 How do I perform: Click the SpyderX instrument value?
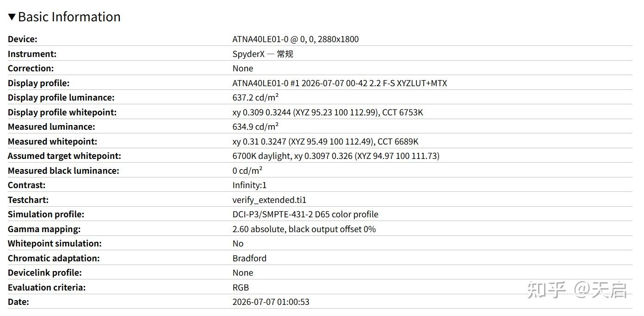pyautogui.click(x=263, y=54)
